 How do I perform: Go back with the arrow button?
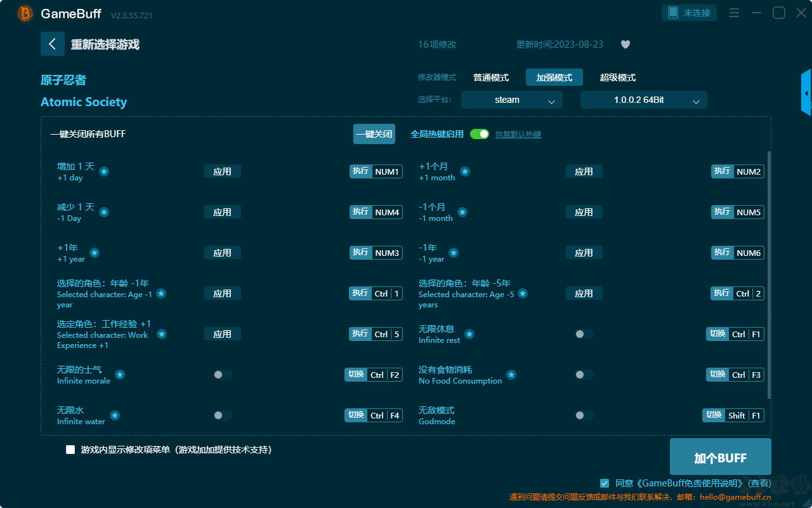[53, 44]
